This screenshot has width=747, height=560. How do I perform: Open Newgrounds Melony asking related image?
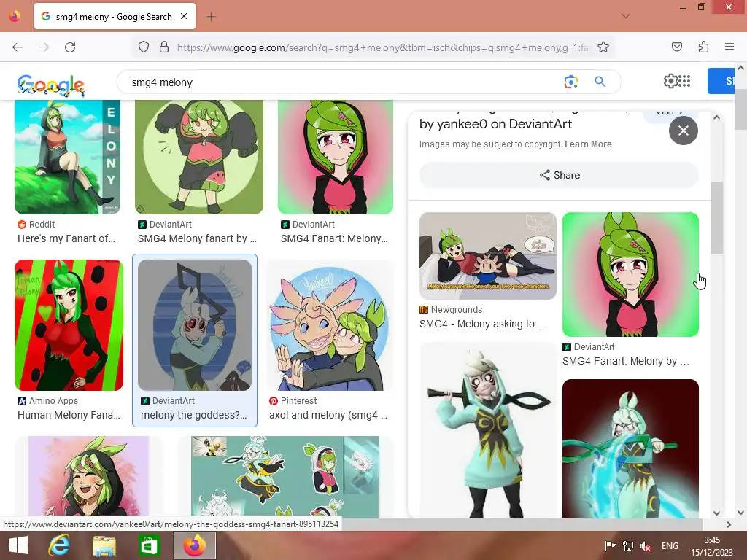point(488,256)
